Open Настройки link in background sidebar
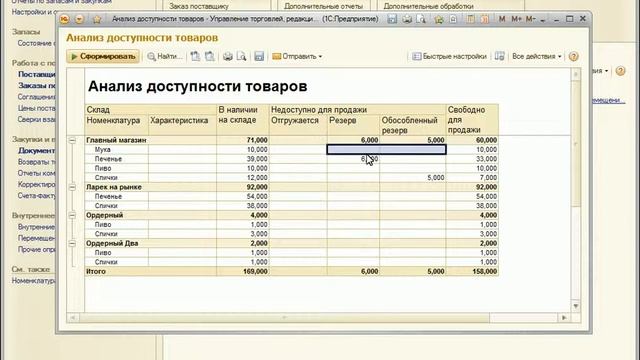This screenshot has height=360, width=640. [33, 12]
